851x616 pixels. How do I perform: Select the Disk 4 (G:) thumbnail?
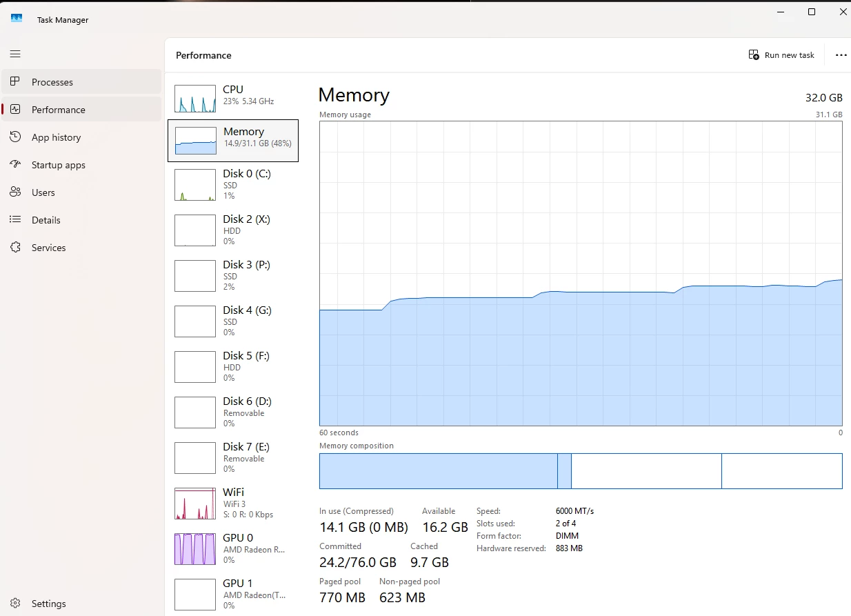tap(195, 321)
